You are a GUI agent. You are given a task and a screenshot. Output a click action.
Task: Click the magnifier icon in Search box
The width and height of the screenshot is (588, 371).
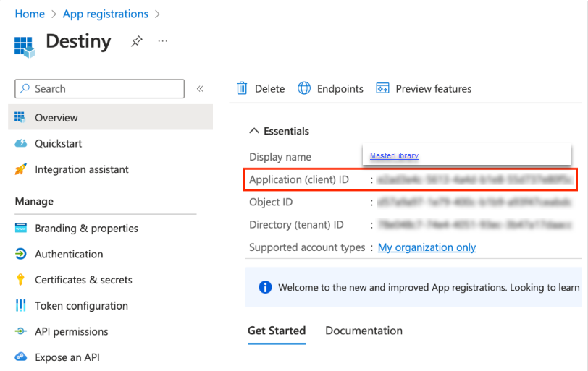(x=25, y=88)
